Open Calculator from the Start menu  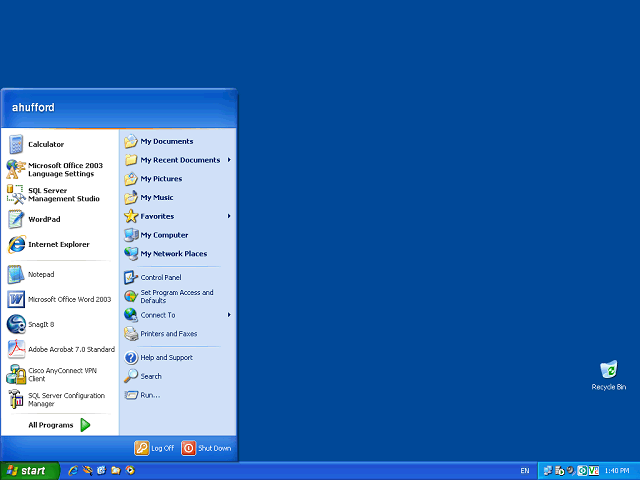(60, 144)
